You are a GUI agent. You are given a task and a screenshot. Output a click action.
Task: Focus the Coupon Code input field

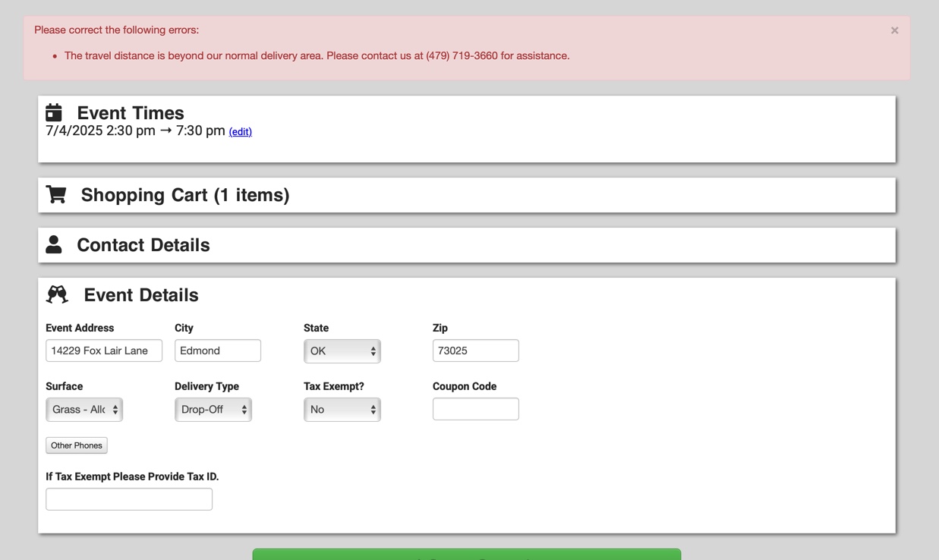(x=475, y=409)
